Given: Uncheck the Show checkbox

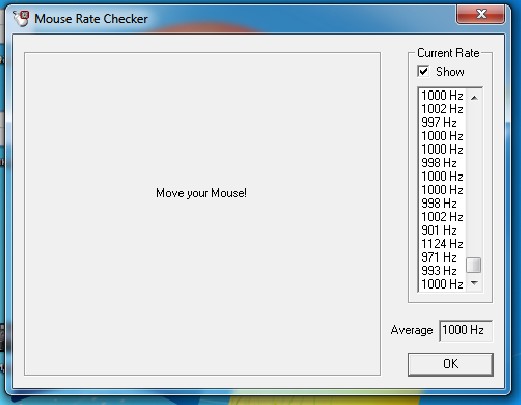Looking at the screenshot, I should pos(423,71).
